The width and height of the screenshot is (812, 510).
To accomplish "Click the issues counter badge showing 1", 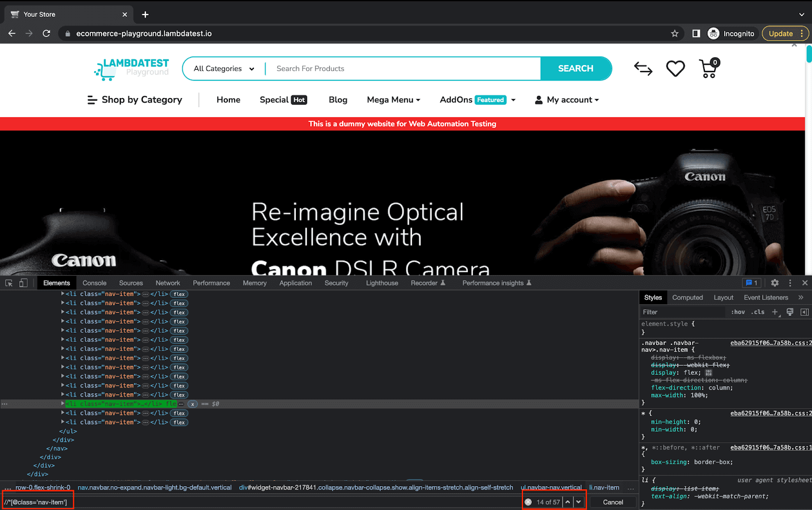I will click(751, 283).
